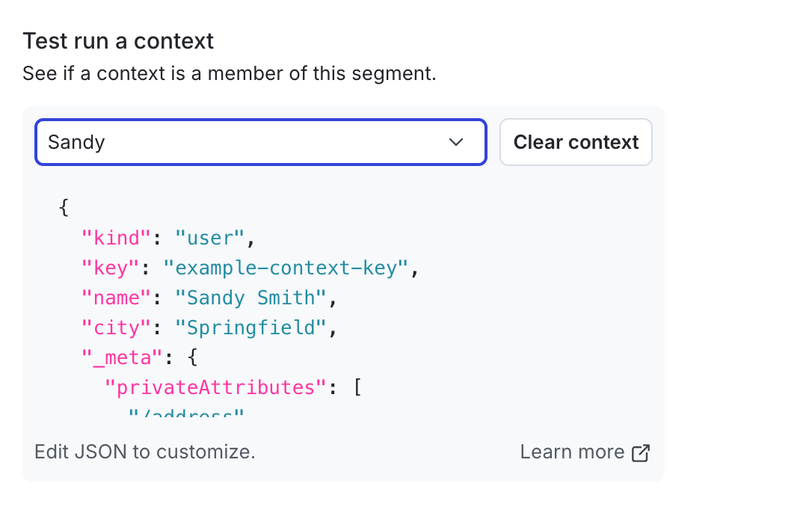
Task: Click the "name" field showing Sandy Smith
Action: 114,298
